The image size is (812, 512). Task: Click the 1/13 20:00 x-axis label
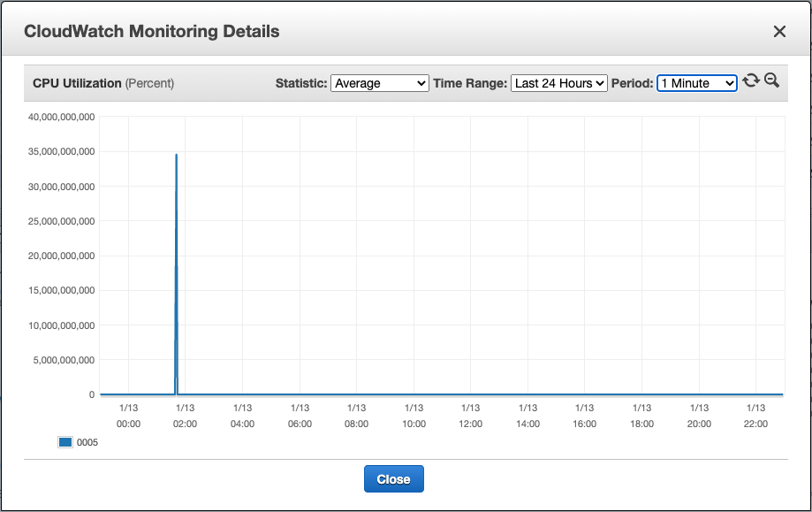[x=699, y=416]
